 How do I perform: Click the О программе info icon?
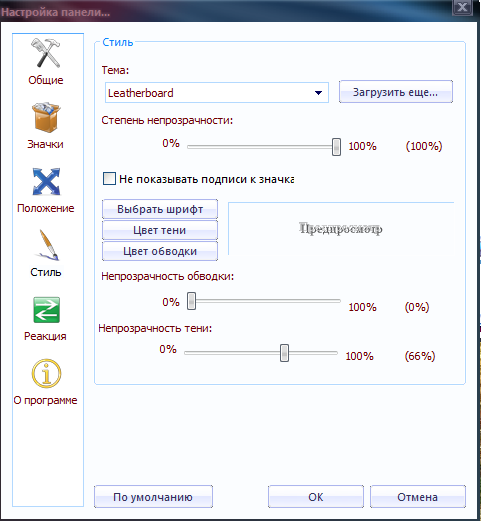point(46,373)
